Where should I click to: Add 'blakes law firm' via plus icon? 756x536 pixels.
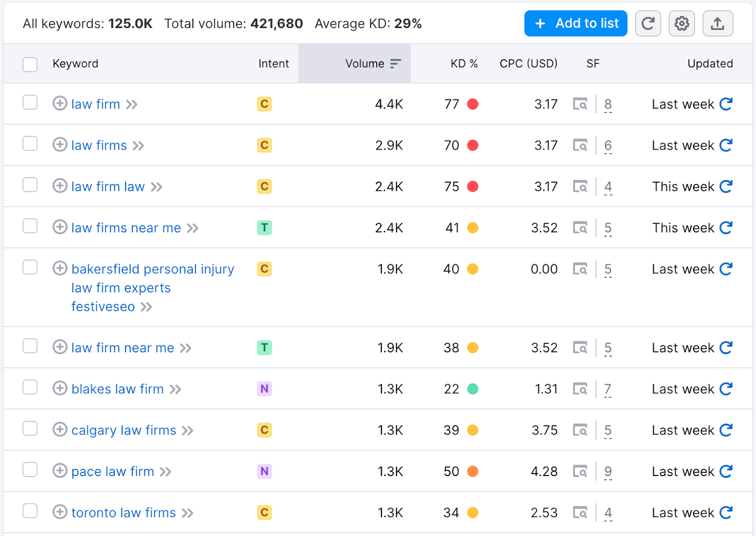click(x=60, y=389)
